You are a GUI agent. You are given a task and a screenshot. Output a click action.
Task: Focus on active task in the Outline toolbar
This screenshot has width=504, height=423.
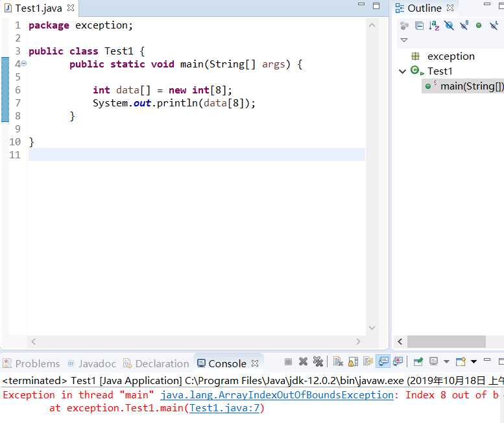(404, 26)
